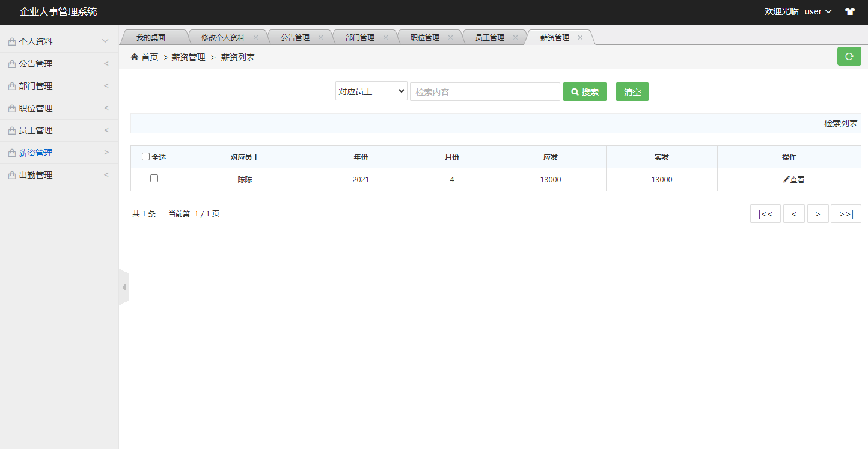Open the home icon in the breadcrumb

[x=135, y=57]
